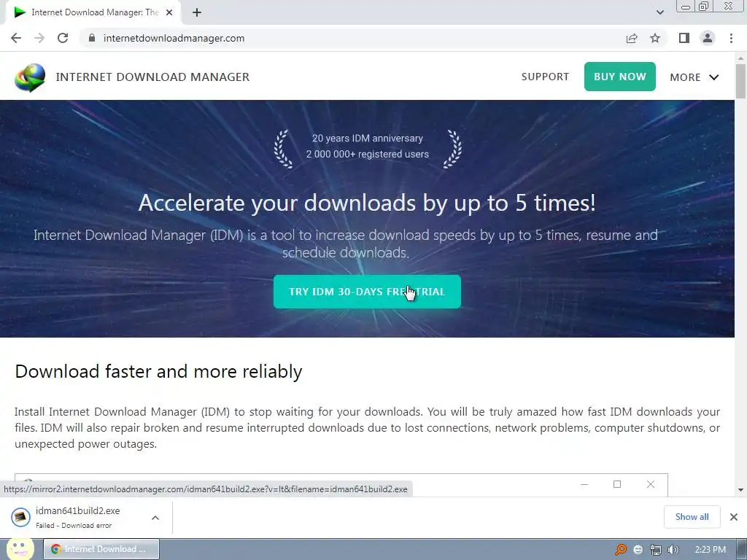Screen dimensions: 747x560
Task: Click the BUY NOW button
Action: click(620, 77)
